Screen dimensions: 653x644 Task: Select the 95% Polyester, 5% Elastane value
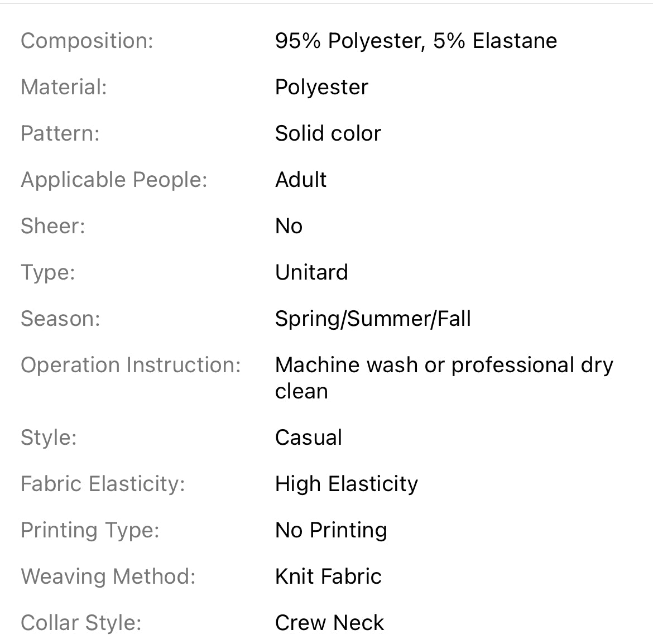click(416, 41)
